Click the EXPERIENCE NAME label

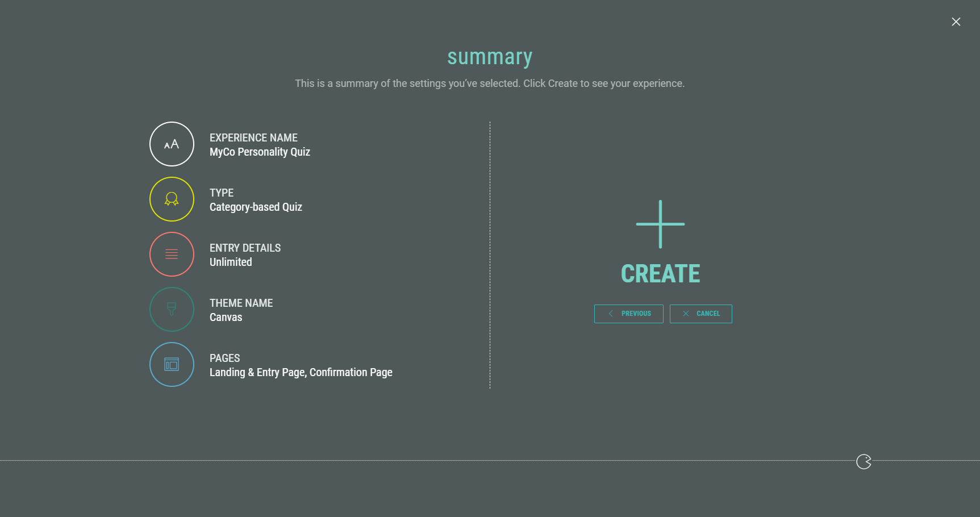(253, 138)
